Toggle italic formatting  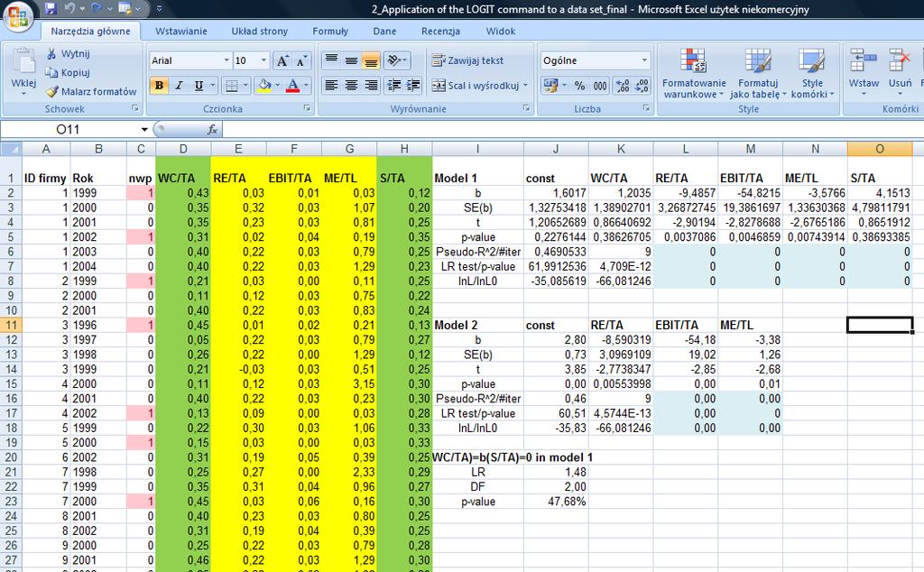point(180,86)
